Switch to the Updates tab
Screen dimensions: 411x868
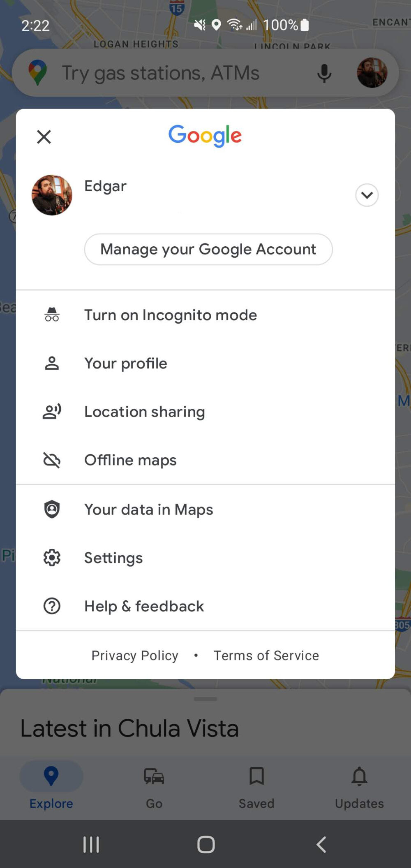click(359, 786)
